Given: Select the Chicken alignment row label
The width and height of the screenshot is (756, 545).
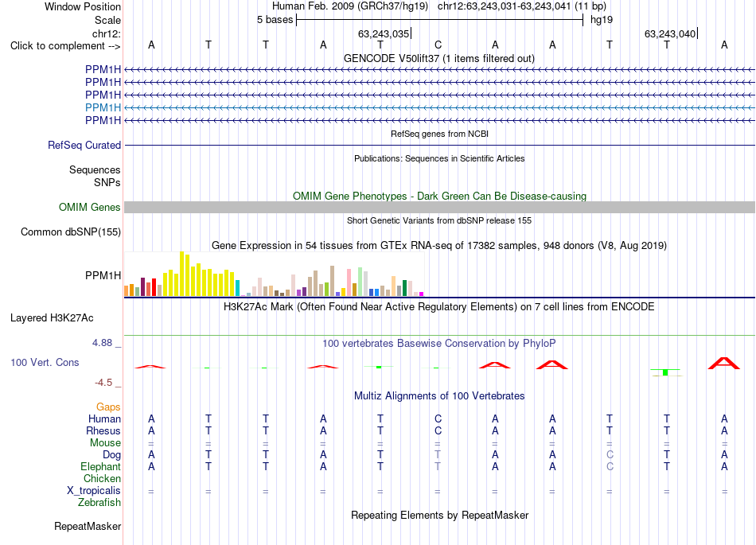Looking at the screenshot, I should point(102,478).
